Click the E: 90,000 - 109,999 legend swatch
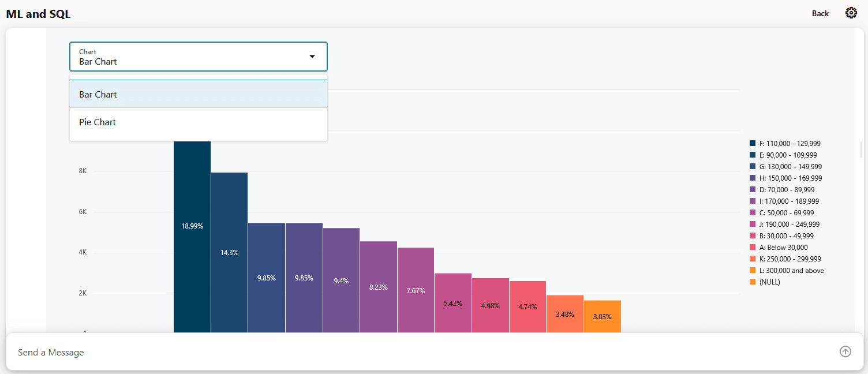 click(x=753, y=155)
